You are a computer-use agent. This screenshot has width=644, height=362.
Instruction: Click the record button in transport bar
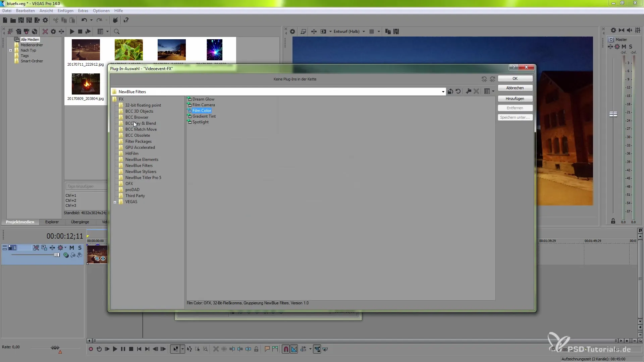coord(91,349)
